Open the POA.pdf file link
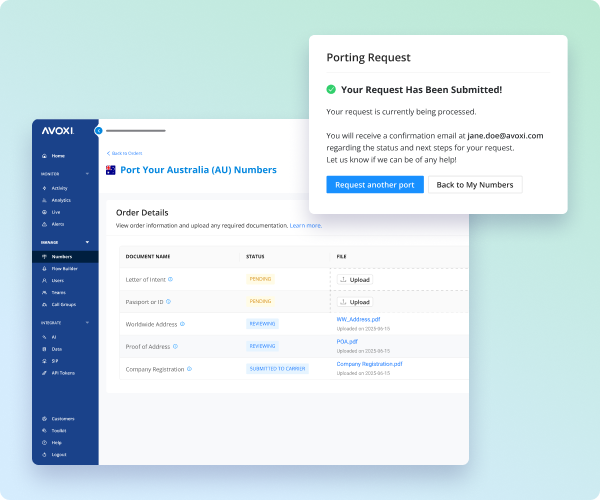 pyautogui.click(x=347, y=342)
